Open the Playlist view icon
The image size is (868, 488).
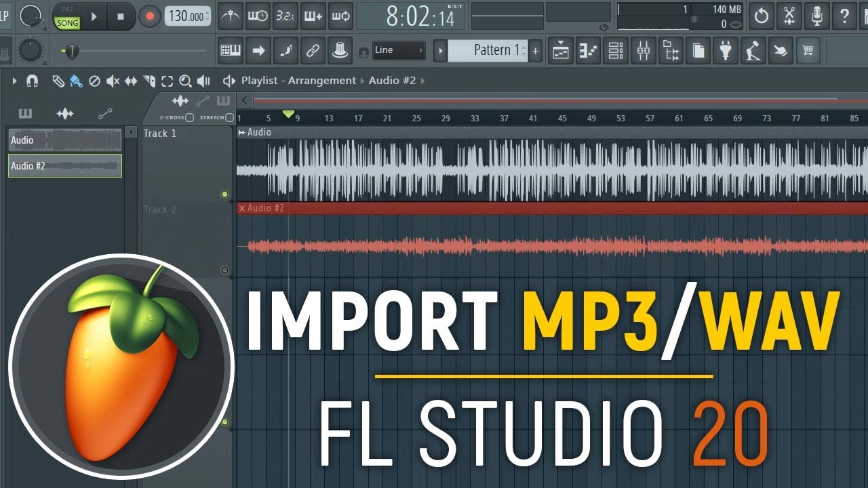(561, 50)
